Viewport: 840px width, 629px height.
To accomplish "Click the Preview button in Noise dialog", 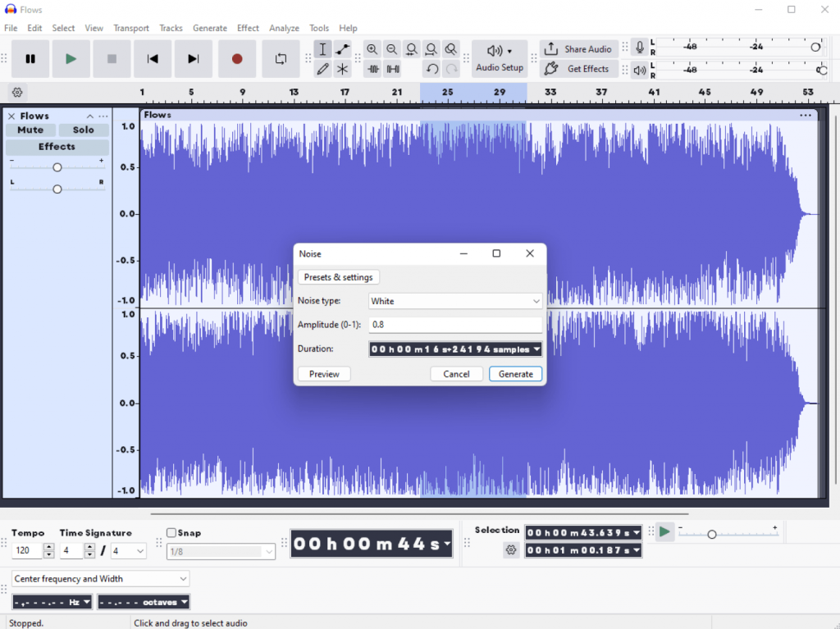I will point(324,374).
